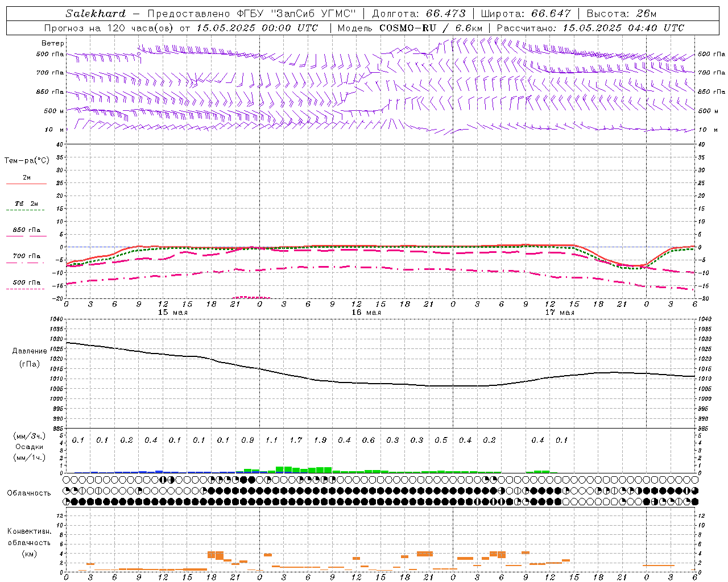Click the Широта: 66.647 value
The height and width of the screenshot is (582, 728).
point(526,14)
